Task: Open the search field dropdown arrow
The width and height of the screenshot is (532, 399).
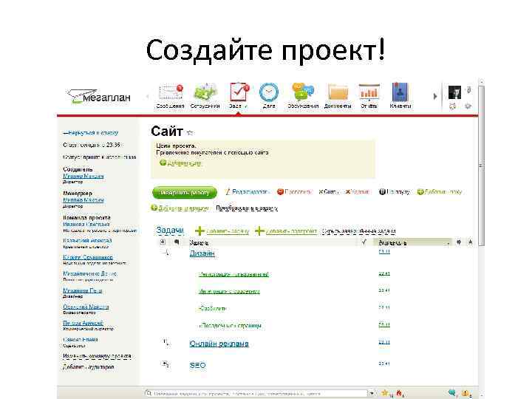Action: coord(372,394)
